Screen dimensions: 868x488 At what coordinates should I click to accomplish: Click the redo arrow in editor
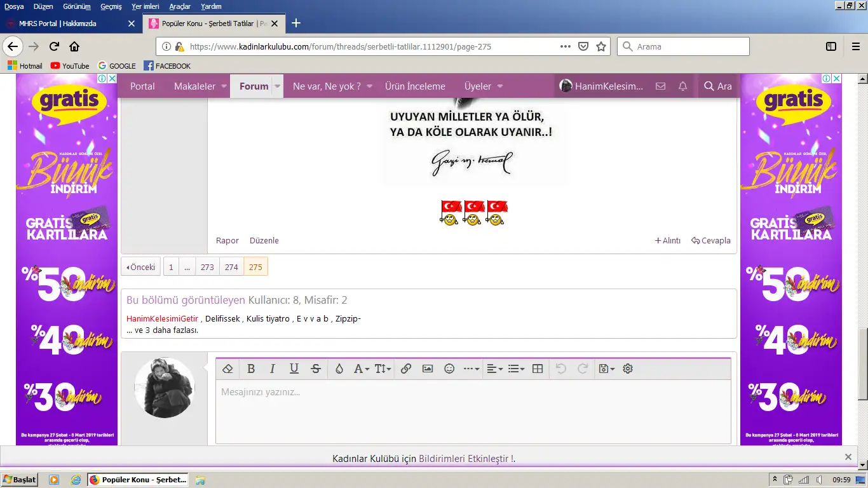click(x=582, y=369)
